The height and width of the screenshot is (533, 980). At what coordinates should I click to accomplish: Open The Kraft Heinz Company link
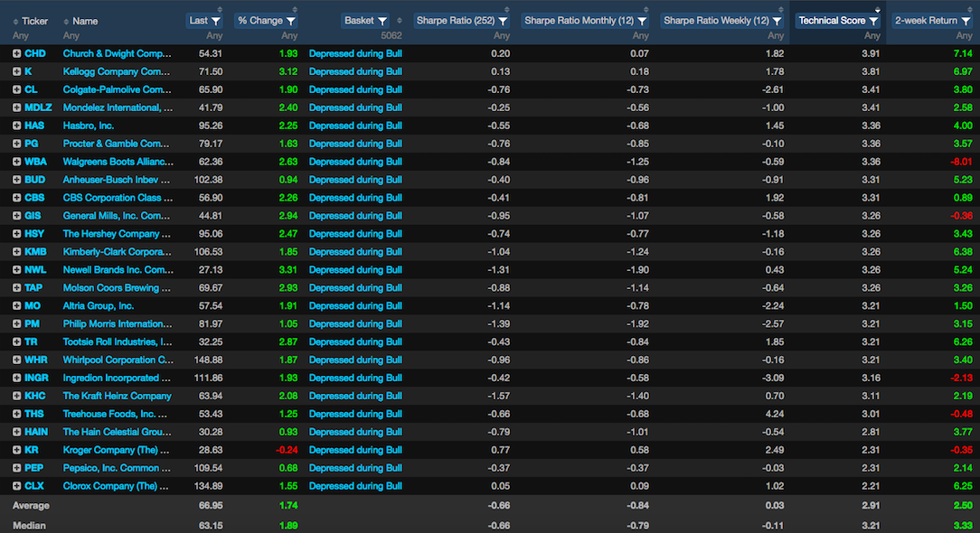point(117,397)
